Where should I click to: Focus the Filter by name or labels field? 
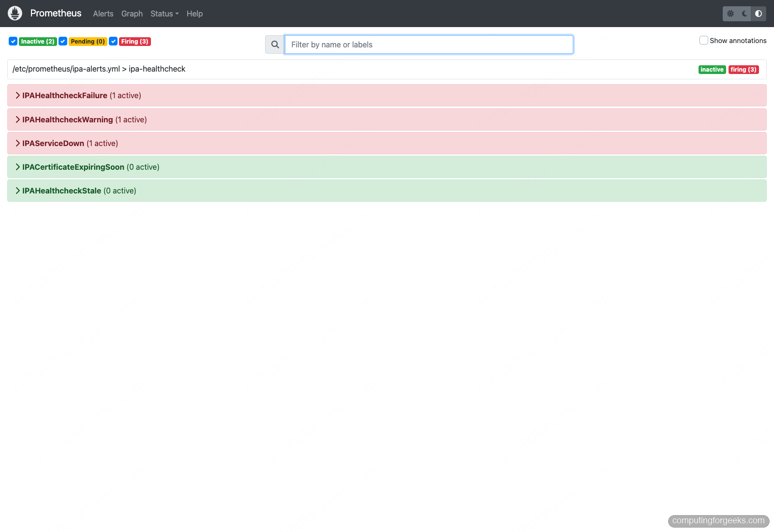[x=429, y=44]
